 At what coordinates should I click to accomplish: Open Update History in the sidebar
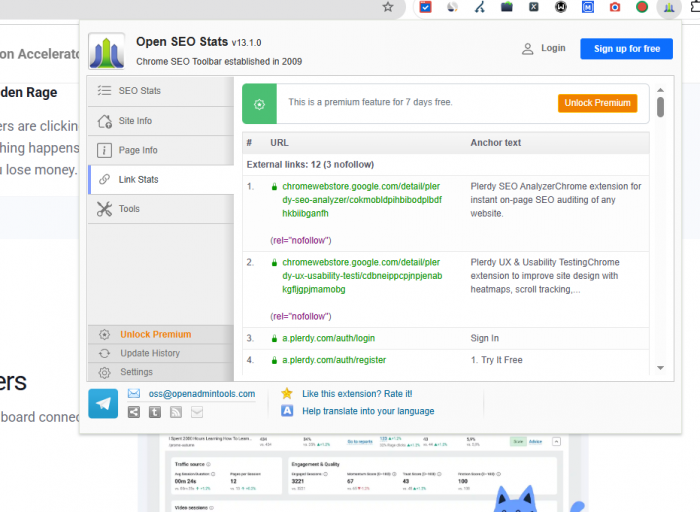click(x=161, y=353)
